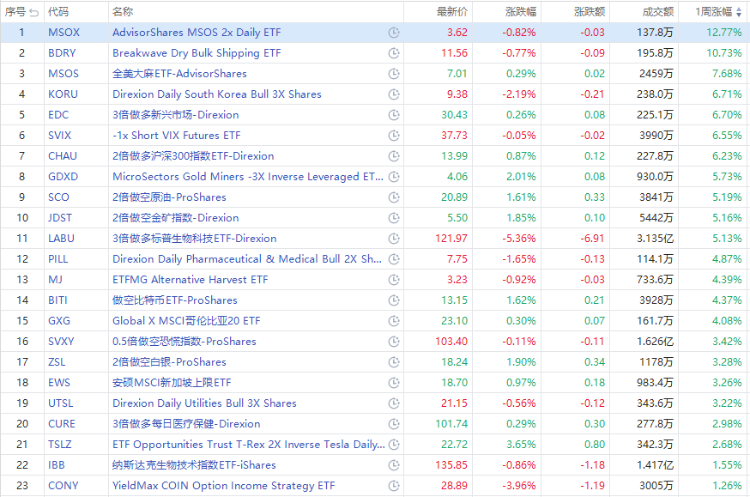
Task: Open YieldMax COIN Option Income Strategy ETF
Action: tap(223, 486)
